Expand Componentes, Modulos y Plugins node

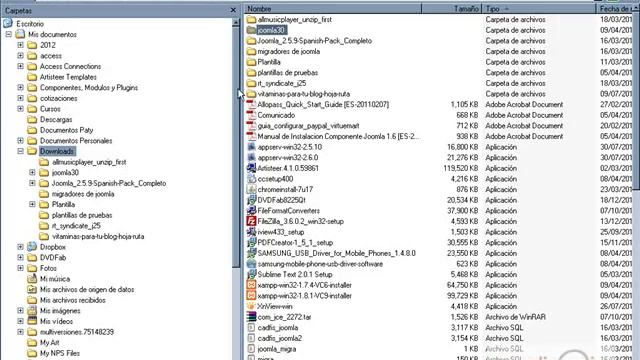point(20,87)
